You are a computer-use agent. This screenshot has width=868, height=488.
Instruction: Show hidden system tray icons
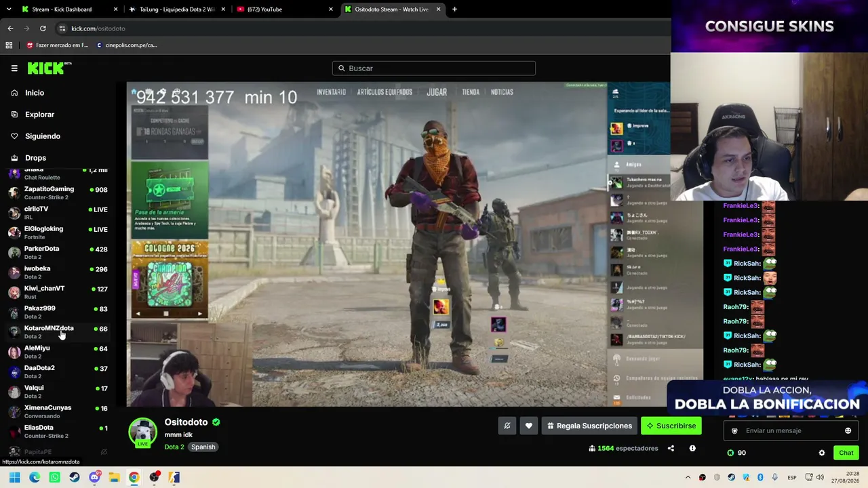pos(688,478)
